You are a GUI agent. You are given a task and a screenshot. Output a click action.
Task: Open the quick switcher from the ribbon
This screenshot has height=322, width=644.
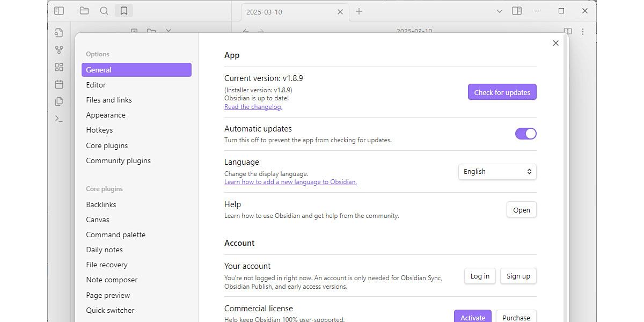pyautogui.click(x=59, y=33)
